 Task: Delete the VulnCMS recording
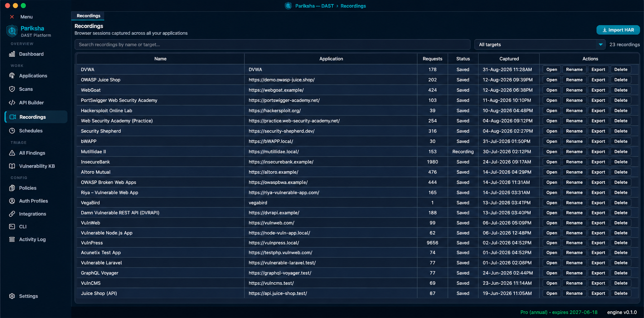point(621,283)
